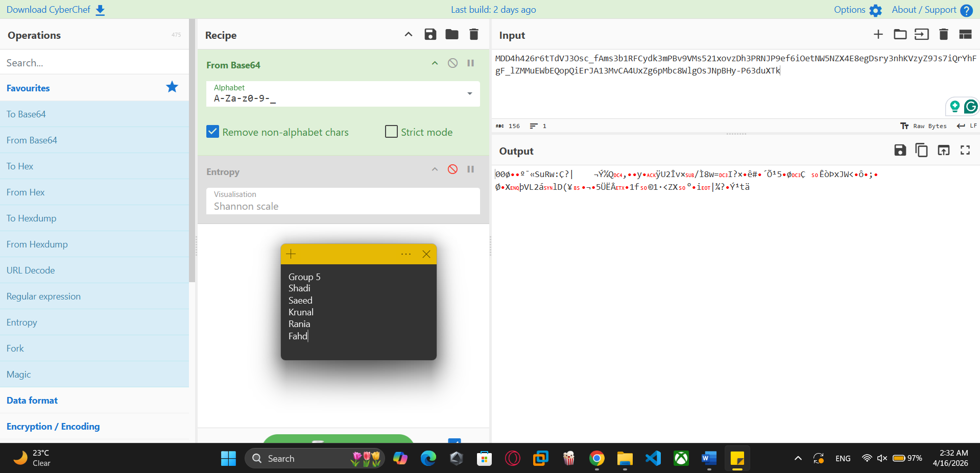Show hidden system tray icons
Viewport: 980px width, 473px height.
[x=798, y=458]
